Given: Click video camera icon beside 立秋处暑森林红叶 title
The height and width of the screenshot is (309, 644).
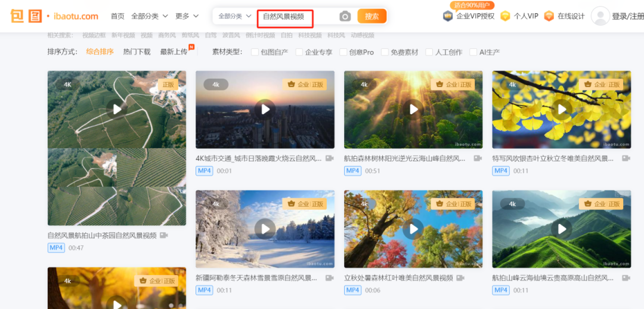Looking at the screenshot, I should point(460,278).
